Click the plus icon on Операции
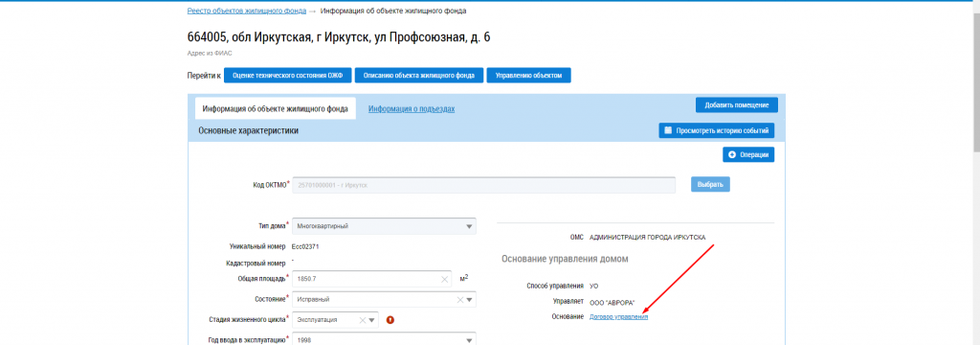 click(732, 154)
